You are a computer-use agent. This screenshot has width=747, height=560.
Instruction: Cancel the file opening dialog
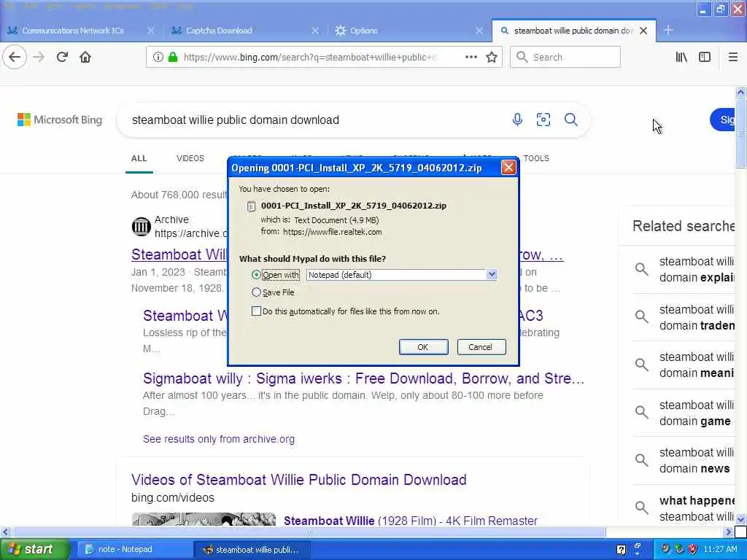(481, 347)
